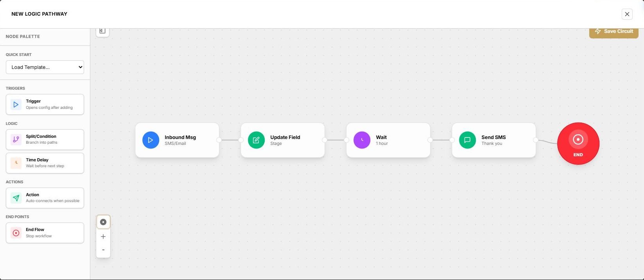Select the Wait purple clock icon
644x280 pixels.
(x=362, y=140)
